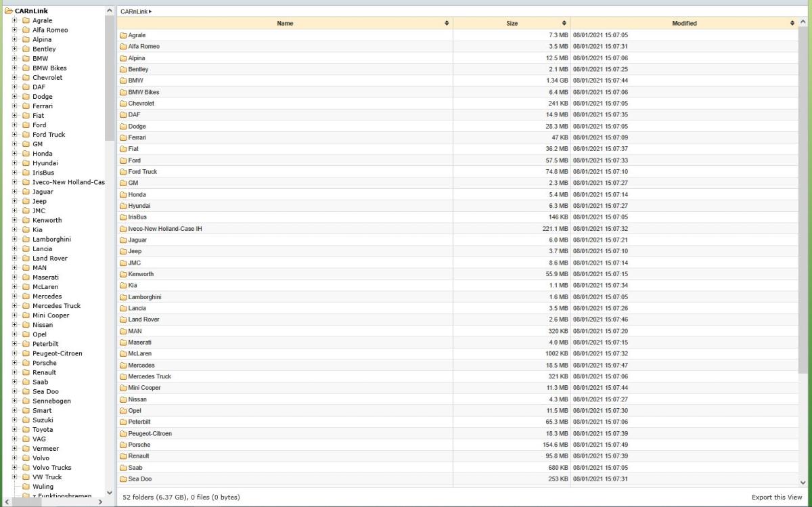
Task: Click the IrisBus name in file list
Action: coord(137,217)
